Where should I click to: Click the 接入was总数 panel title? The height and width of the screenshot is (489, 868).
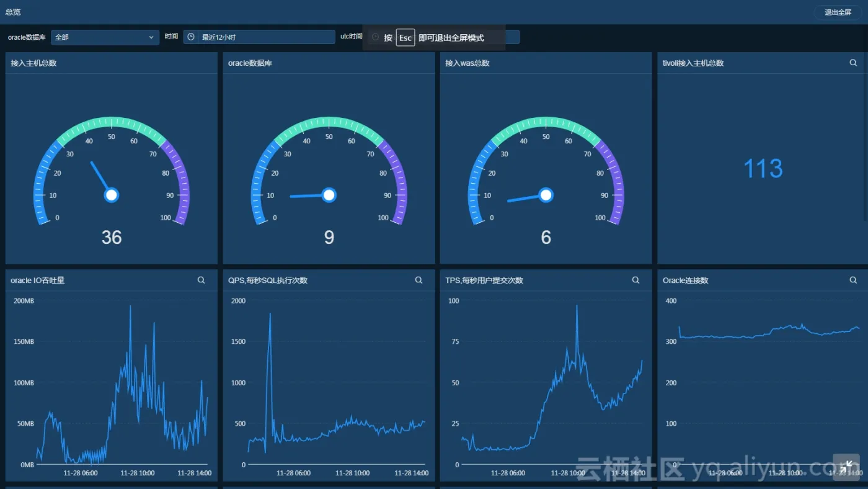click(x=467, y=63)
